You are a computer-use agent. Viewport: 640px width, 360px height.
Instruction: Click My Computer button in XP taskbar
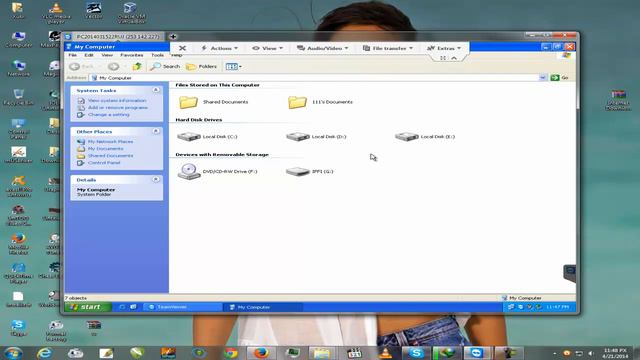(263, 307)
